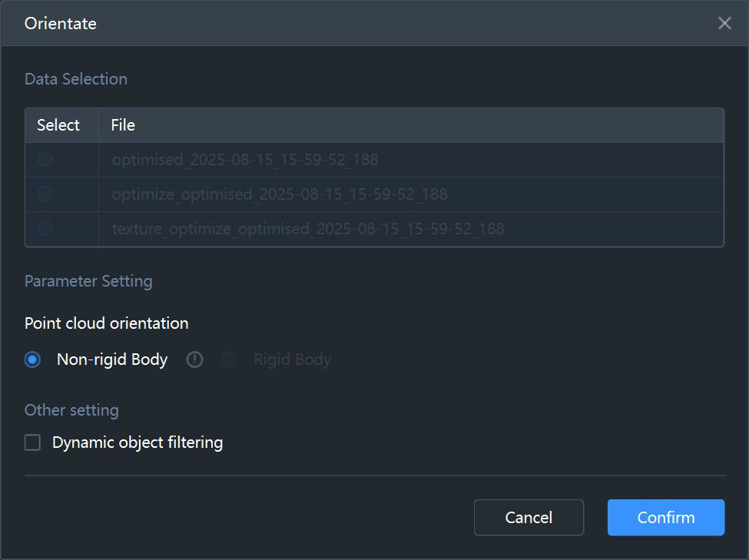Click the optimised_2025-08-15_15-59-52_188 file name

tap(245, 160)
